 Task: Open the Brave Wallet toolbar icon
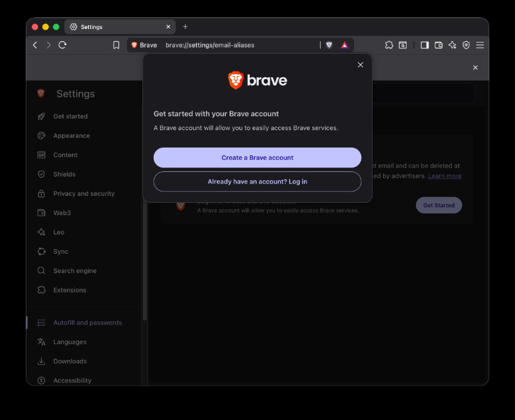pyautogui.click(x=438, y=45)
